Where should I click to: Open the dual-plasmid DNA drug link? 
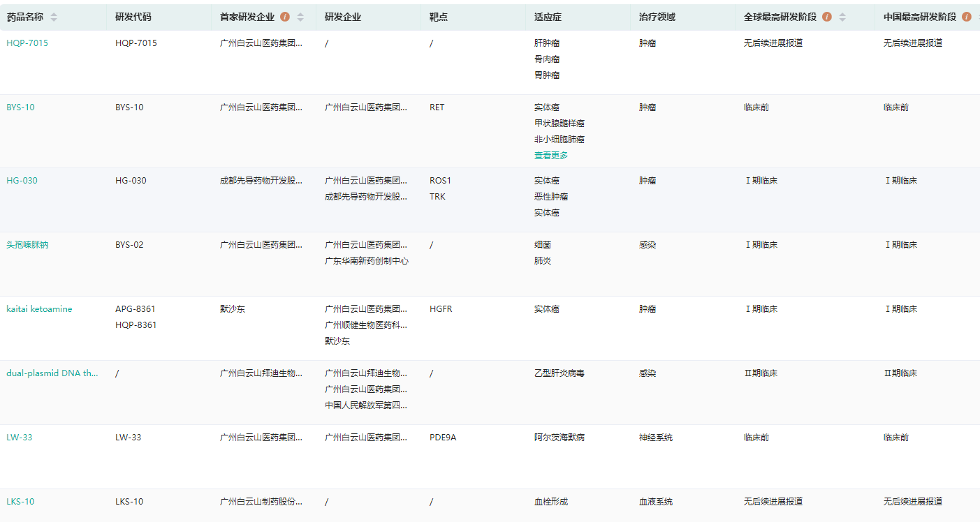[x=52, y=373]
